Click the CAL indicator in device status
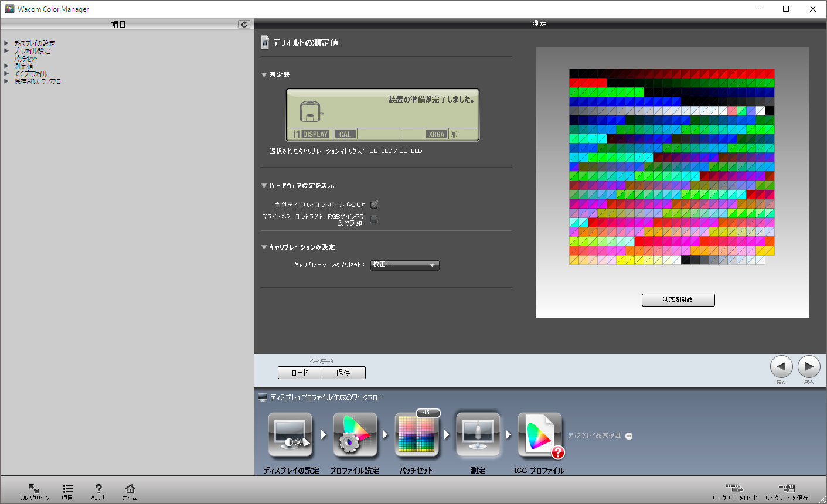 [x=345, y=134]
